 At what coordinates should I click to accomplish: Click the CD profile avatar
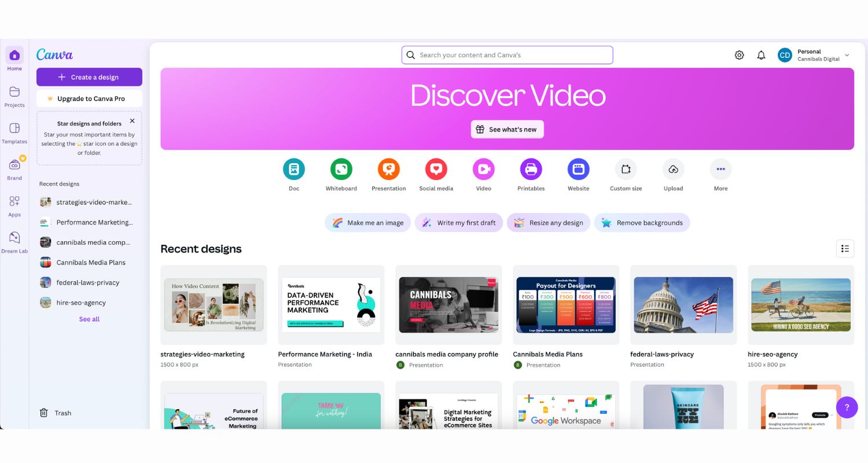click(785, 55)
